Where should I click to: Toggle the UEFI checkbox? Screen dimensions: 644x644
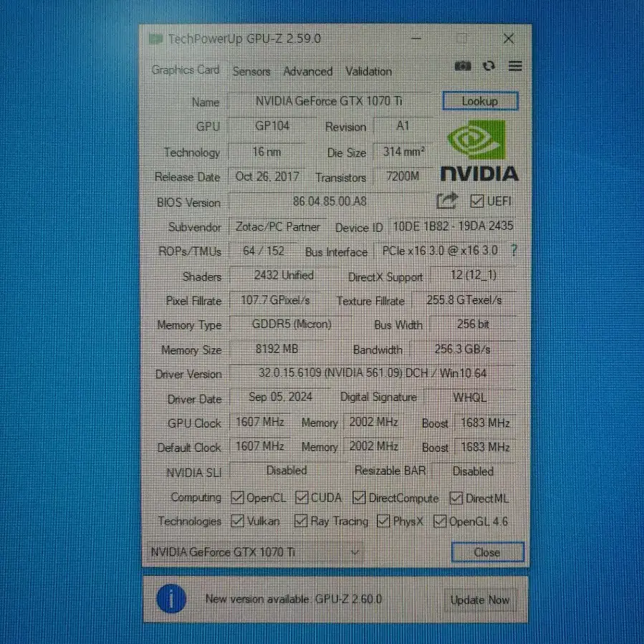pyautogui.click(x=477, y=201)
